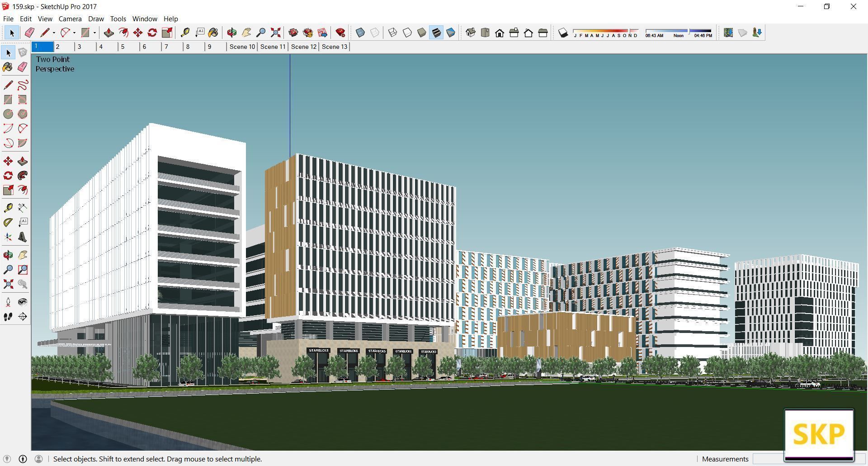The width and height of the screenshot is (868, 466).
Task: Switch to scene tab 9
Action: click(x=216, y=47)
